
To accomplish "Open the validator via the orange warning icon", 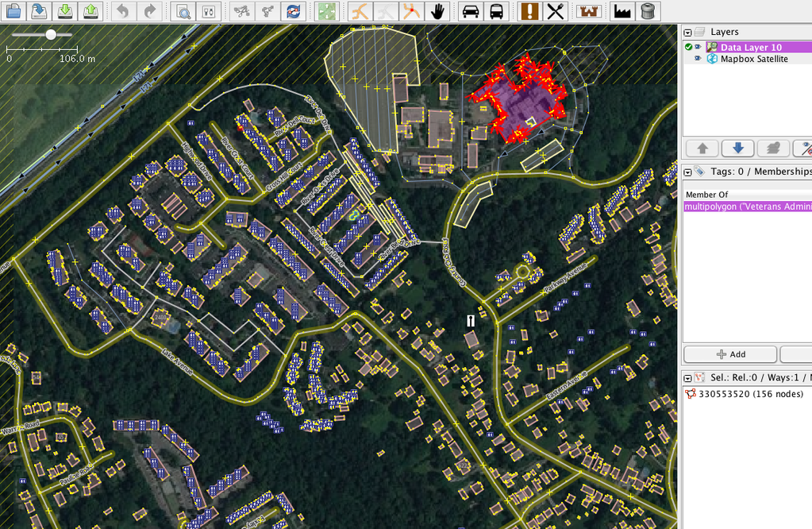I will (529, 11).
